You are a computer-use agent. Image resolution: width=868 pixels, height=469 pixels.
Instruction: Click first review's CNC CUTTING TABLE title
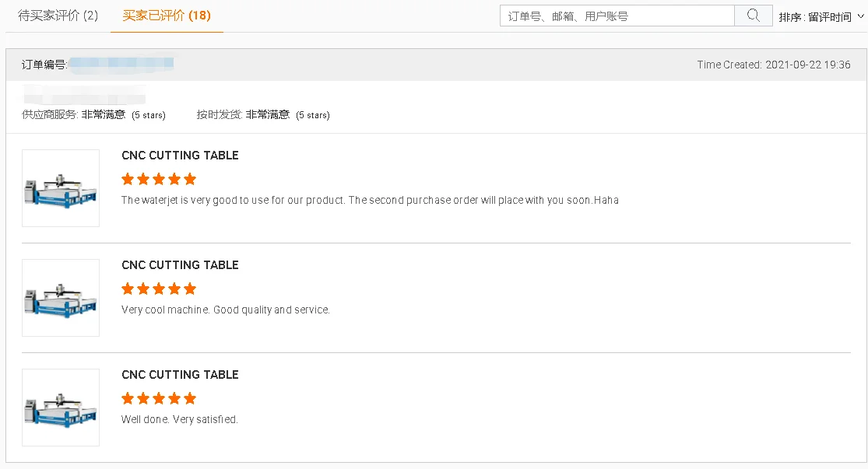pos(180,156)
